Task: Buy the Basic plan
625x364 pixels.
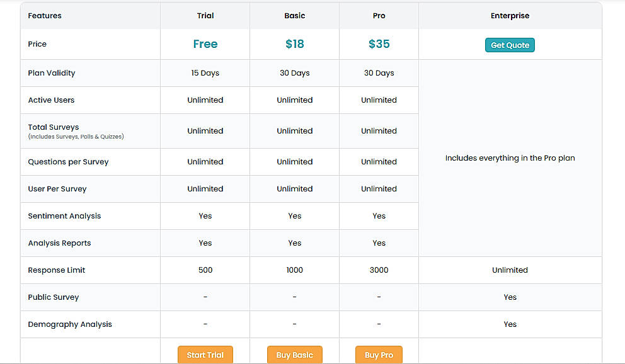Action: (x=295, y=355)
